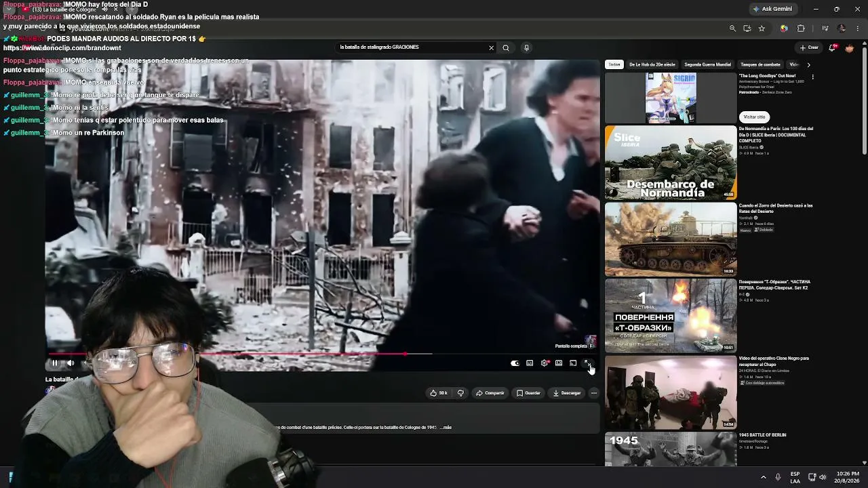
Task: Clear the YouTube search box text
Action: 491,47
